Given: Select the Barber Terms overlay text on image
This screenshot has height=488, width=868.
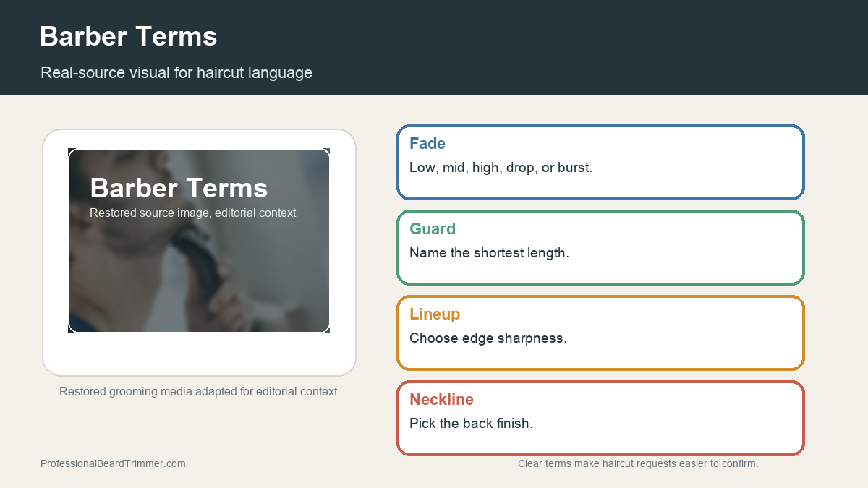Looking at the screenshot, I should pos(179,188).
